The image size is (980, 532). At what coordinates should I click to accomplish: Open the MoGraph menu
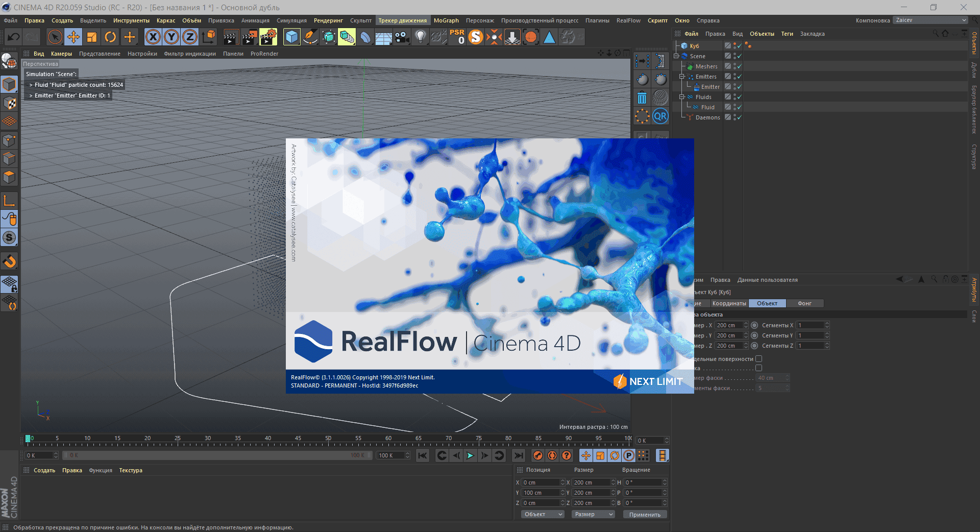pyautogui.click(x=446, y=20)
